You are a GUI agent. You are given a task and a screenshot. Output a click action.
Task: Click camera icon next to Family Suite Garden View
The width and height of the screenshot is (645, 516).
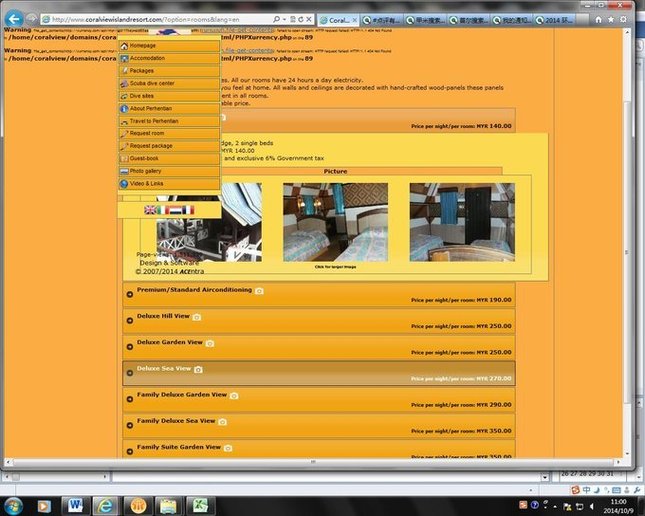[228, 448]
